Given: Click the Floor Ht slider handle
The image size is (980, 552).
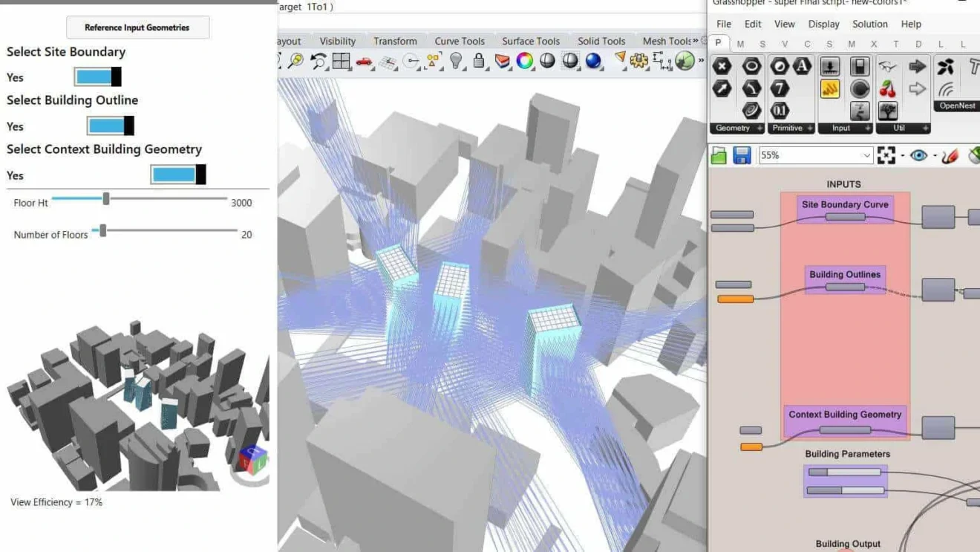Looking at the screenshot, I should pyautogui.click(x=106, y=198).
